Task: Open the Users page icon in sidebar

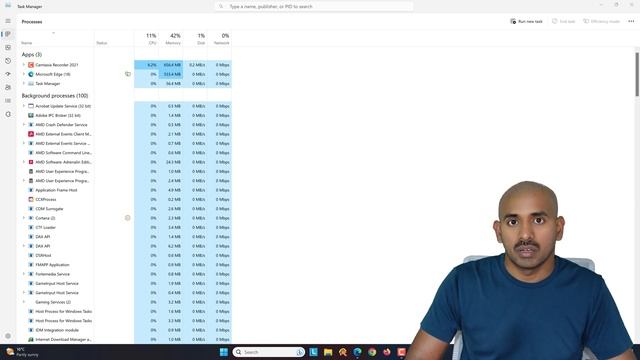Action: point(8,87)
